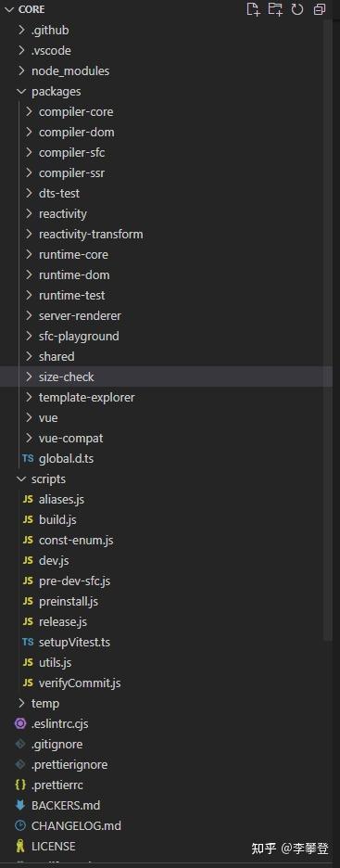The image size is (340, 868).
Task: Click the New File icon in explorer header
Action: tap(253, 9)
